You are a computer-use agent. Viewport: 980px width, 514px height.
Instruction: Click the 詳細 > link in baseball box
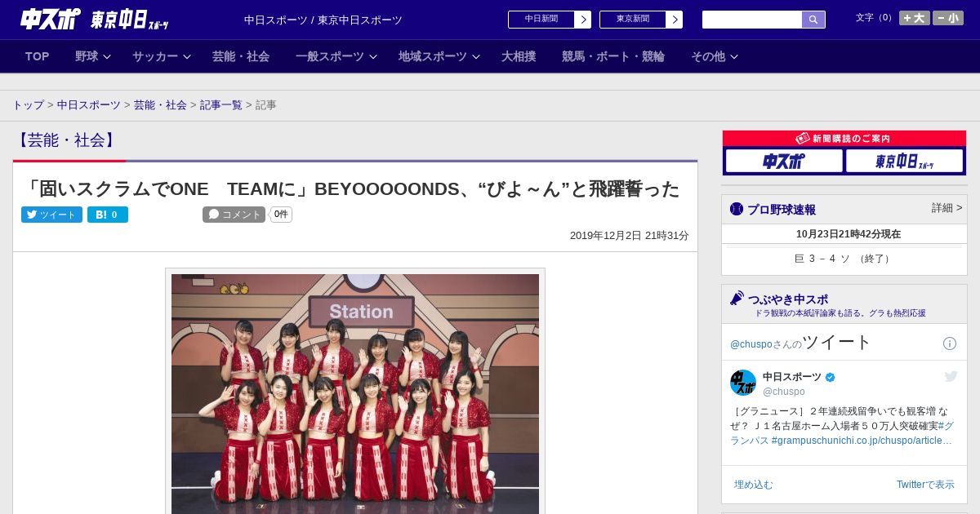pos(947,208)
